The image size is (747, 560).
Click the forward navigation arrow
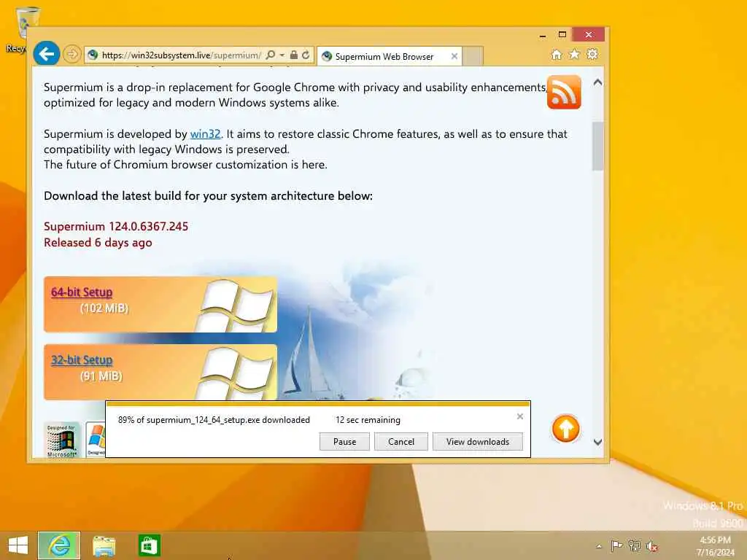(x=71, y=54)
